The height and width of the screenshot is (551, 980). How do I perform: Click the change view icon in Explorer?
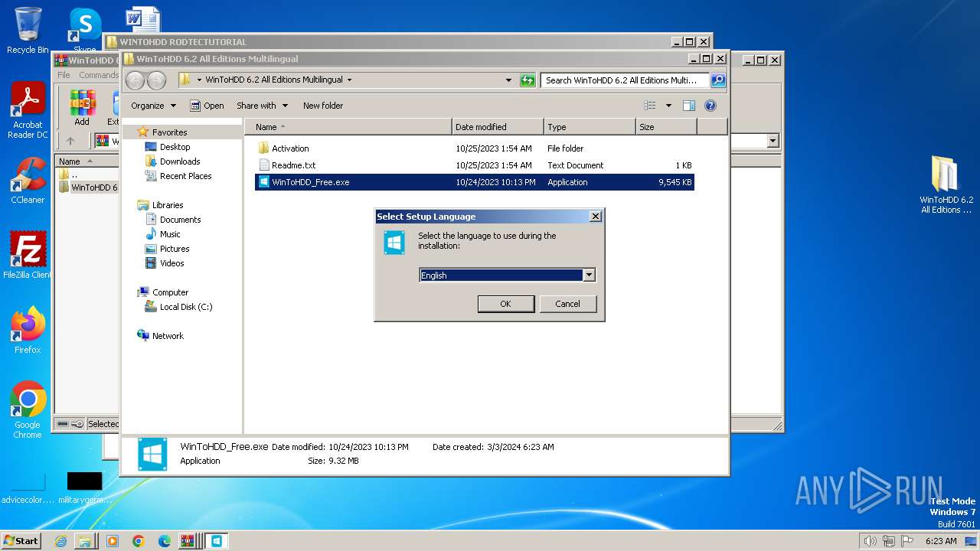[650, 106]
